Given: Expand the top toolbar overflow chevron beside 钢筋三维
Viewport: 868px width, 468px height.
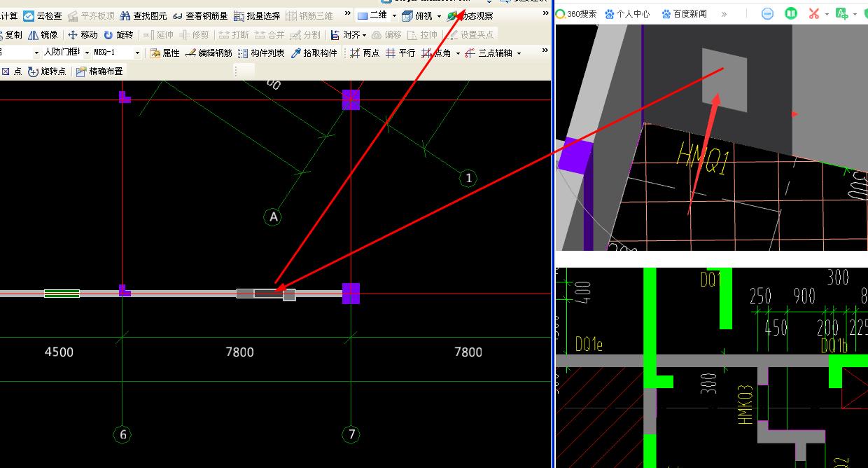Looking at the screenshot, I should point(348,14).
